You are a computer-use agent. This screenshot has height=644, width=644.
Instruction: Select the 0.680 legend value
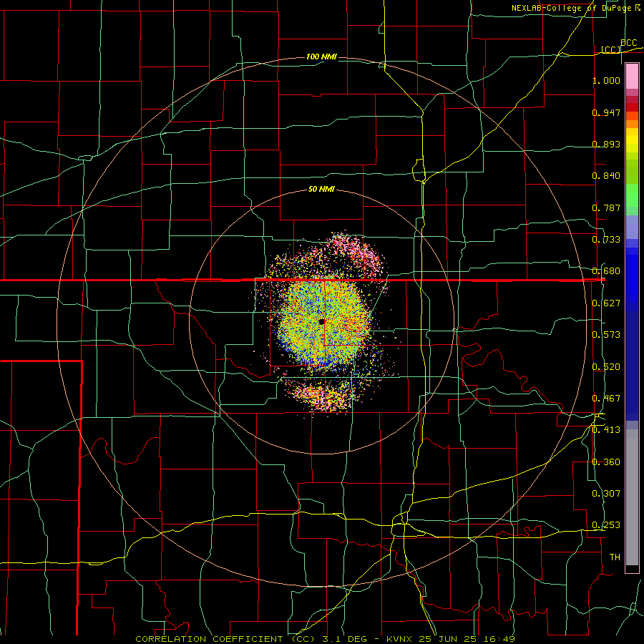606,271
